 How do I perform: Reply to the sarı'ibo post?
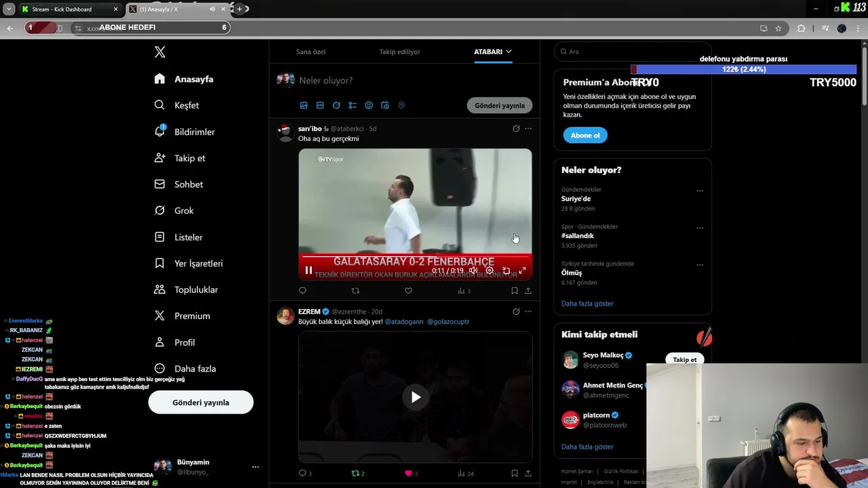[x=302, y=291]
